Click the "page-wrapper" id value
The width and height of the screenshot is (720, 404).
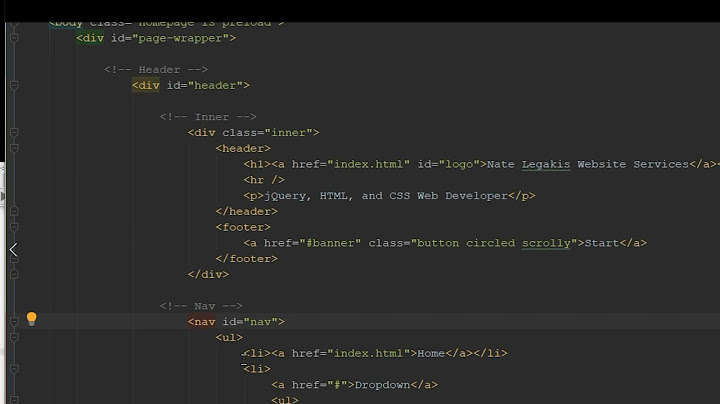click(180, 39)
